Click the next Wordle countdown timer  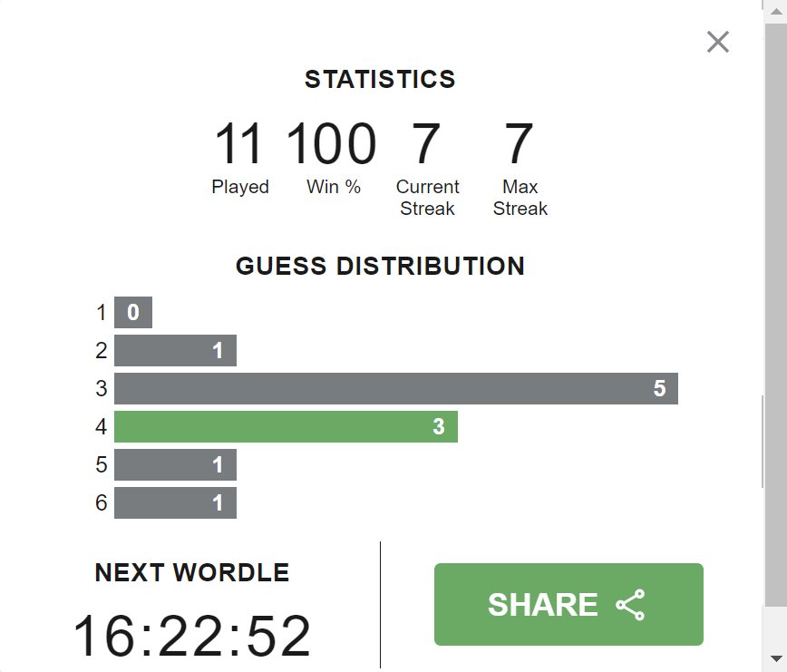192,636
